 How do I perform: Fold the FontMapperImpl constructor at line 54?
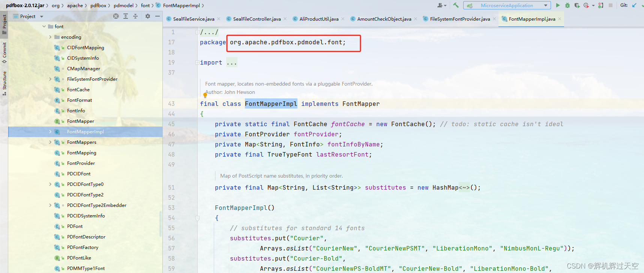(x=197, y=218)
